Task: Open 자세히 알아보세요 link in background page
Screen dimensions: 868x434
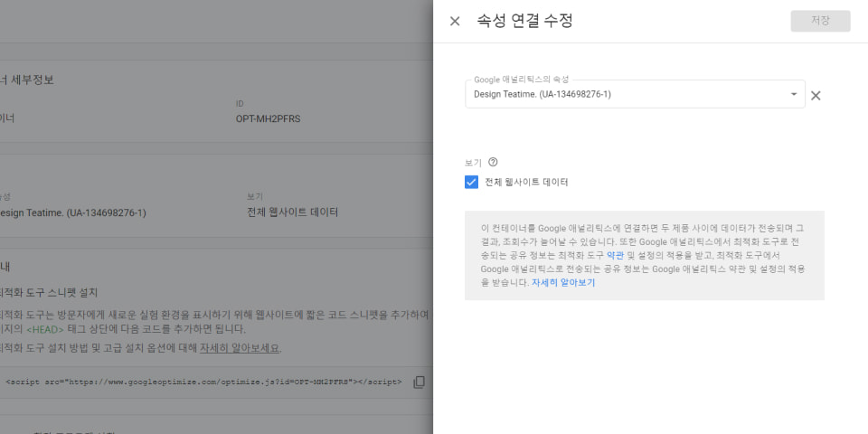Action: pyautogui.click(x=241, y=348)
